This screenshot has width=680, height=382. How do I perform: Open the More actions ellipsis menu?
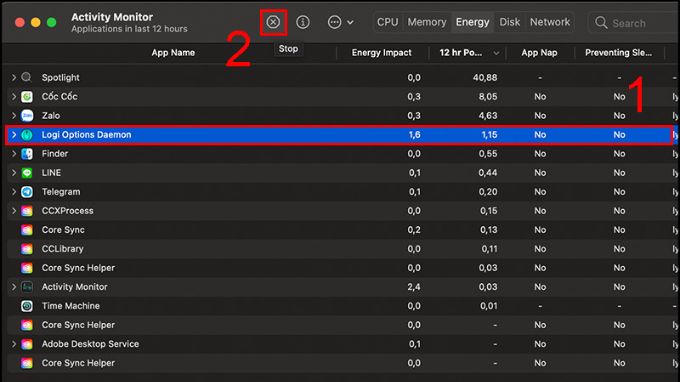[340, 22]
